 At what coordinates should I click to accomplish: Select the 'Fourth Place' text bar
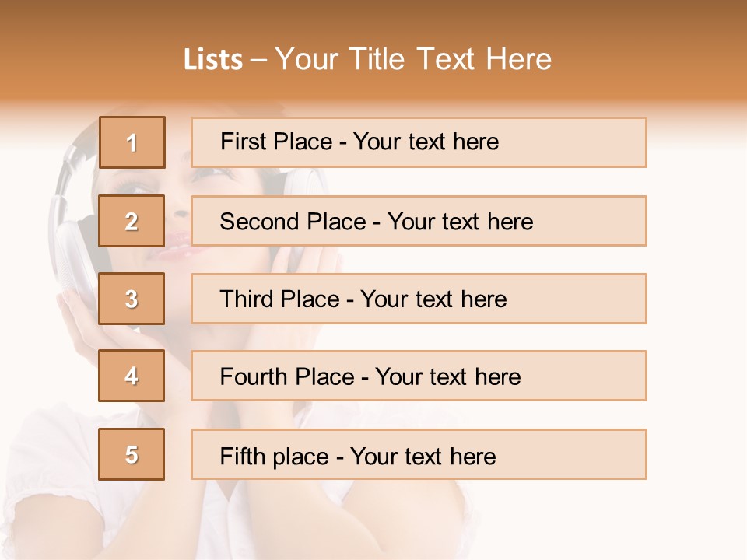coord(419,376)
